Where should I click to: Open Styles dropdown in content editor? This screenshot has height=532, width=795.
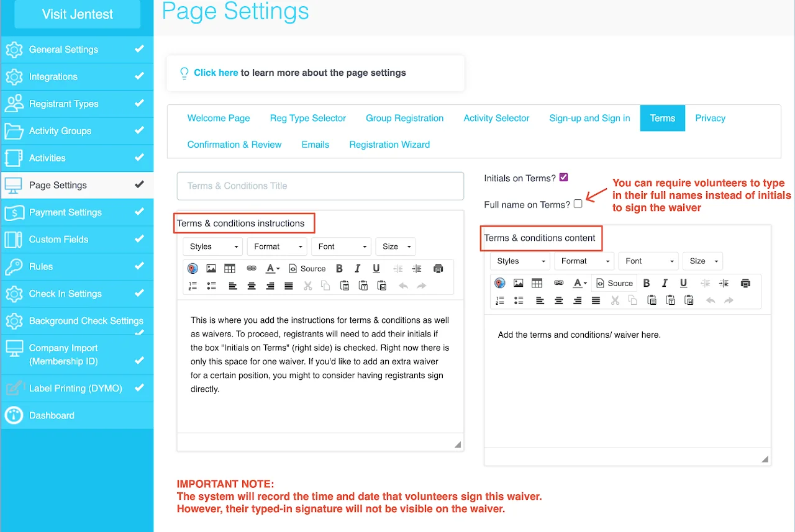tap(520, 261)
